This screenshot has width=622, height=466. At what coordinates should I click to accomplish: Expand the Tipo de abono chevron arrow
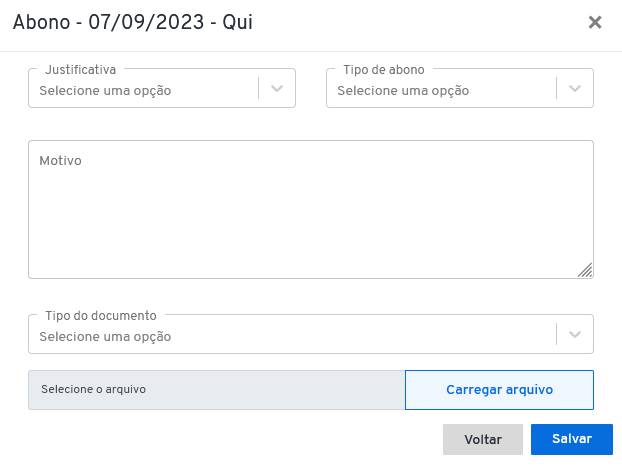(x=575, y=88)
